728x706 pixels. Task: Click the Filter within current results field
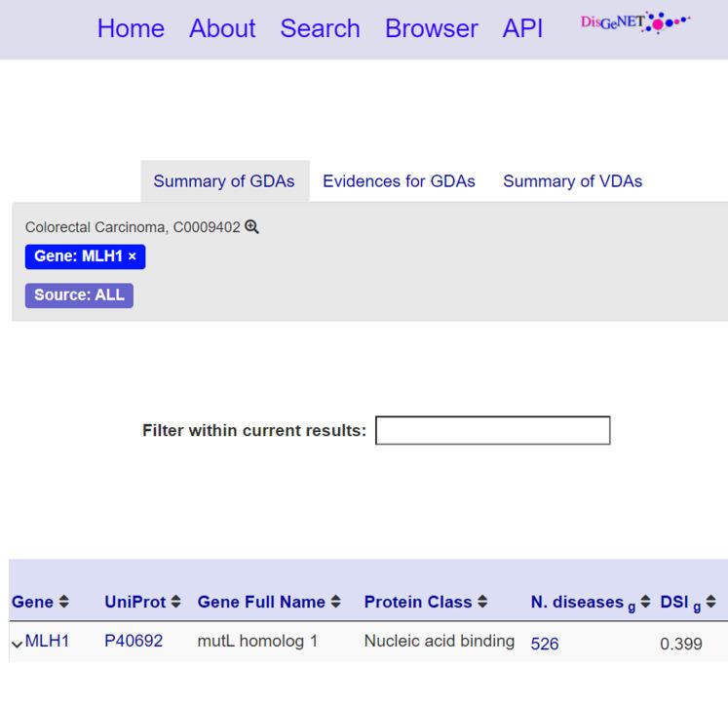click(492, 430)
